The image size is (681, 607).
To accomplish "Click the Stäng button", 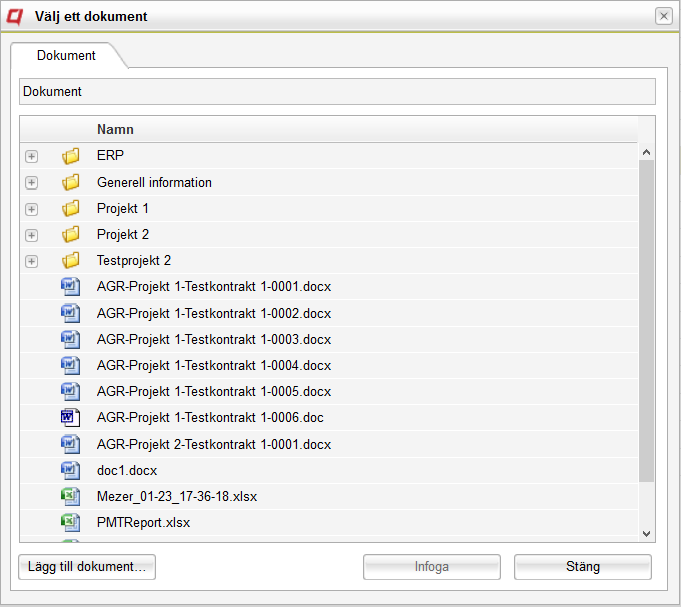I will click(x=583, y=567).
